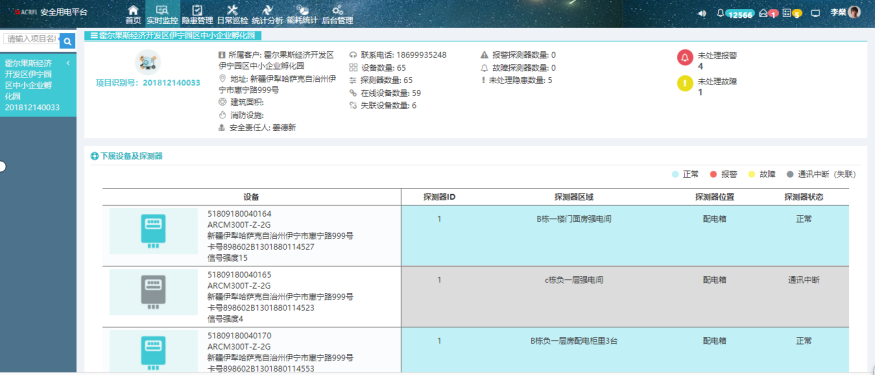Click 探测器ID column header
The width and height of the screenshot is (875, 375).
(439, 197)
